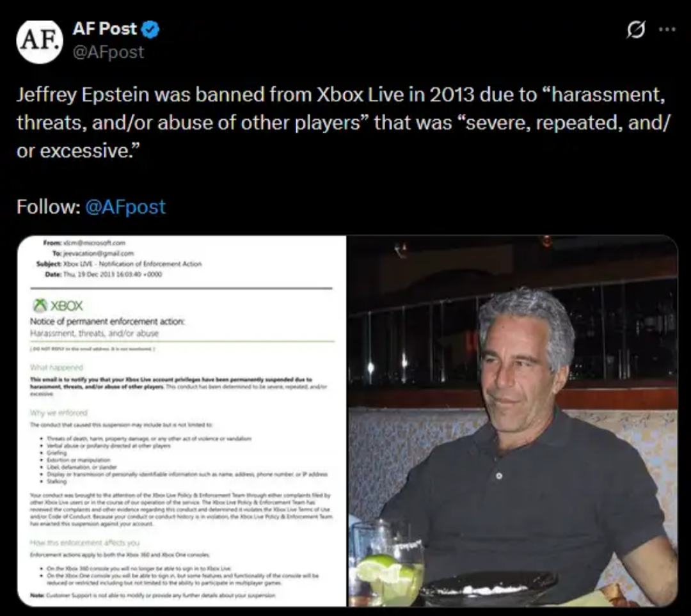Viewport: 691px width, 616px height.
Task: Click the 'Notice of permanent enforcement action' heading
Action: click(x=107, y=322)
